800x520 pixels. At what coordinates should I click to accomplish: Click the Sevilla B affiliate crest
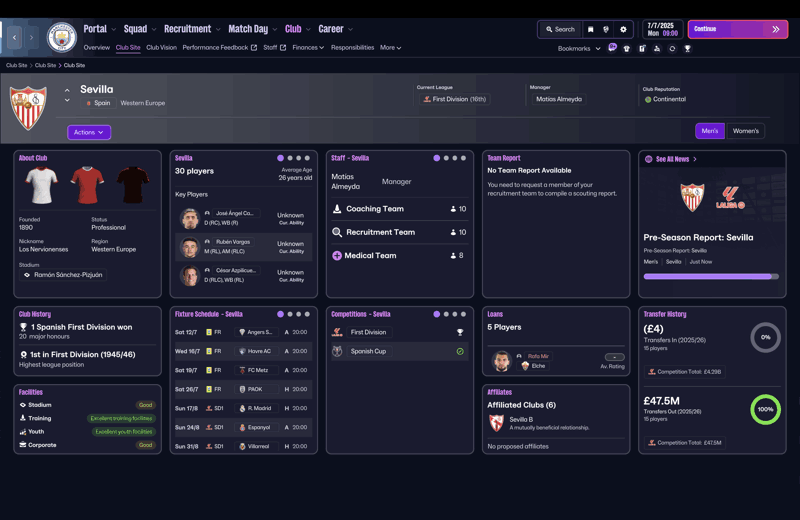(496, 423)
